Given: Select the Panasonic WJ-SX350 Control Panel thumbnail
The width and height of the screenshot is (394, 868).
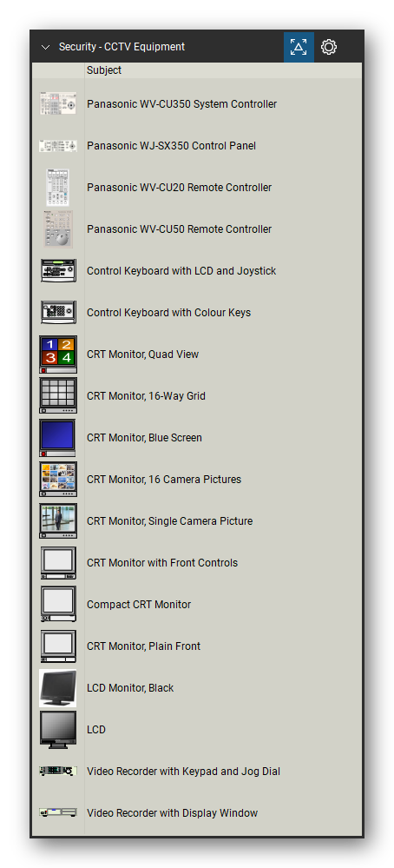Looking at the screenshot, I should [x=58, y=146].
